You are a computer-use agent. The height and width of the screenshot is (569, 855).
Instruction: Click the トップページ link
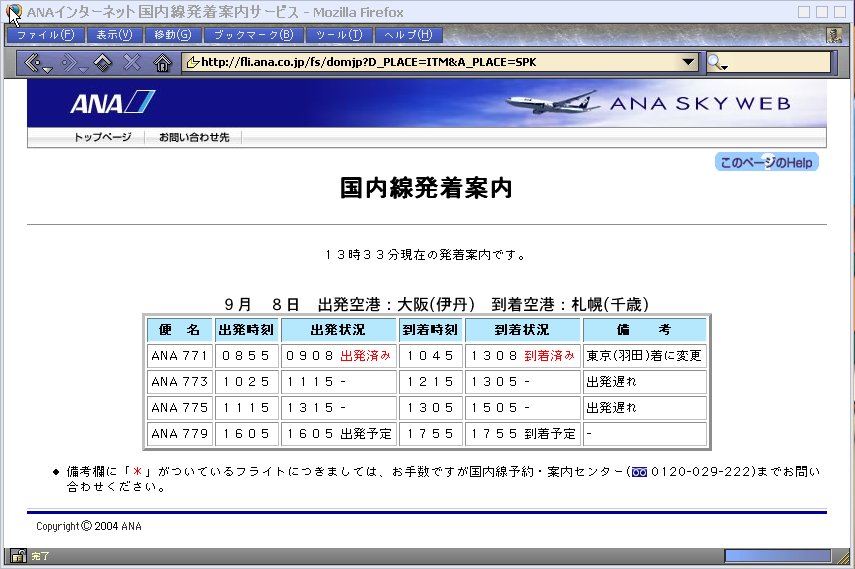pos(102,137)
